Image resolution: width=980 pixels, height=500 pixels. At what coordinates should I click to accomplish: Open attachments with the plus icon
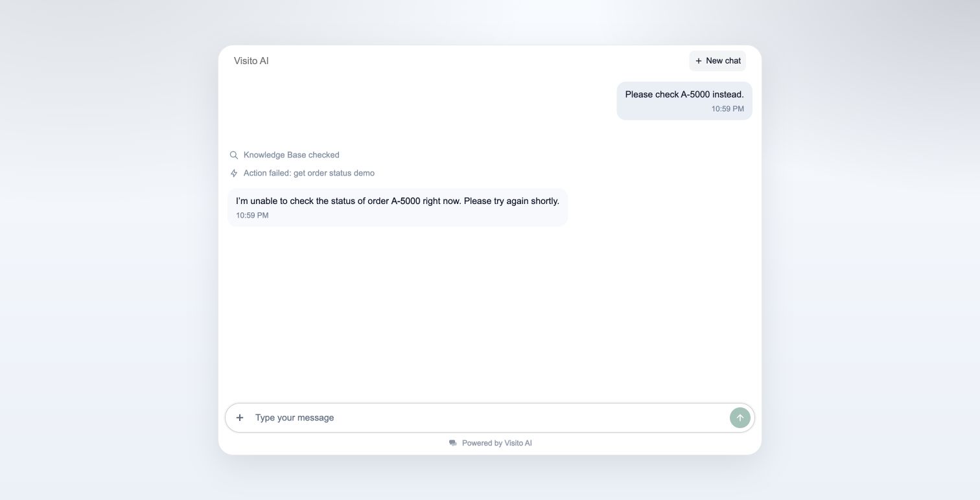tap(240, 418)
